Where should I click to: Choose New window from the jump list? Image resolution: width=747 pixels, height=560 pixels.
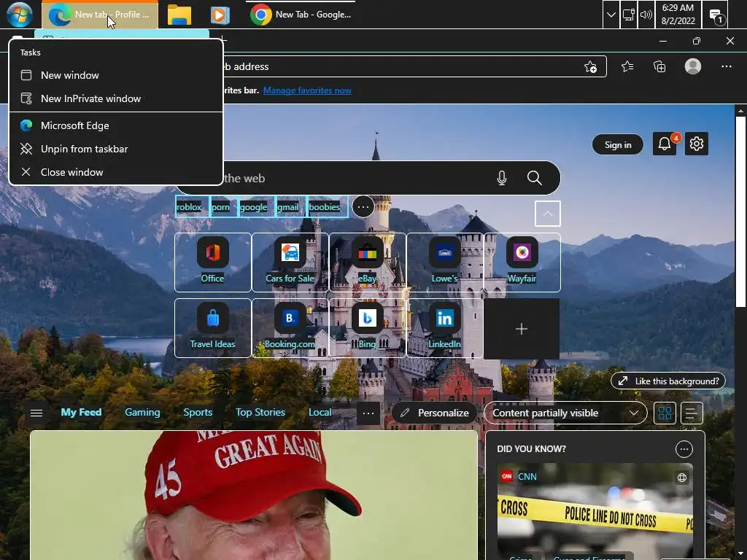(x=116, y=75)
